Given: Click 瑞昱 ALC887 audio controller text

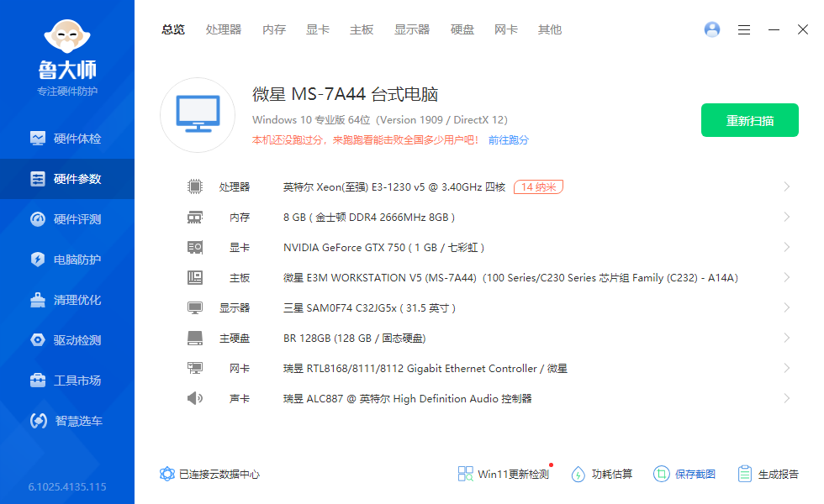Looking at the screenshot, I should click(x=407, y=398).
